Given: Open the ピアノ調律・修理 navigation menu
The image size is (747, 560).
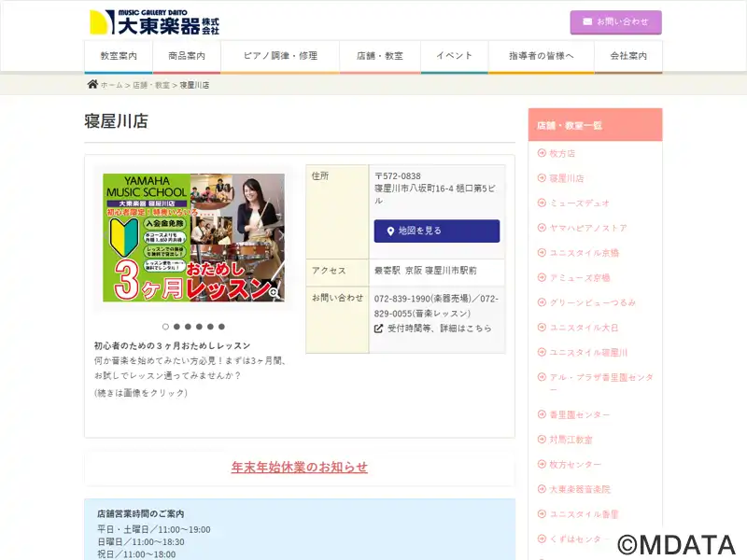Looking at the screenshot, I should 280,56.
